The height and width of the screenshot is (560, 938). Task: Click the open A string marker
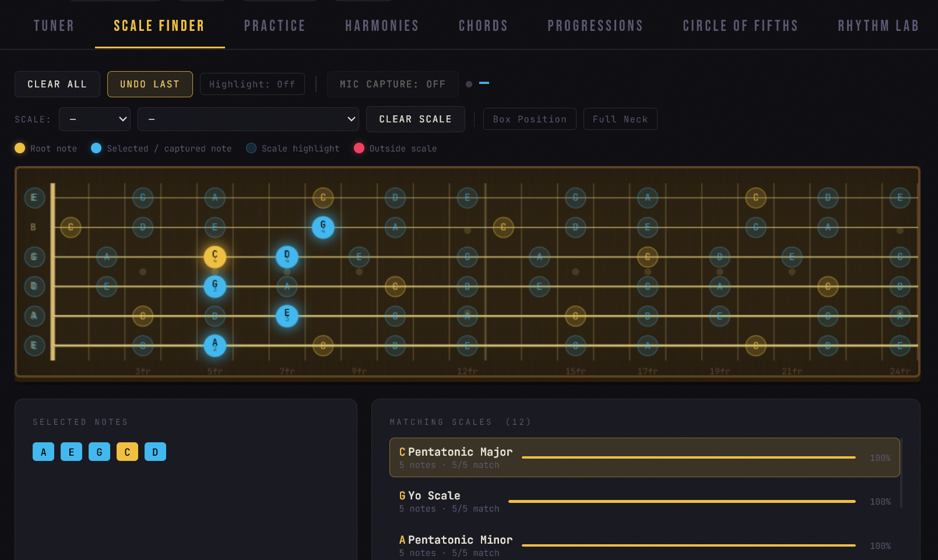pyautogui.click(x=34, y=316)
